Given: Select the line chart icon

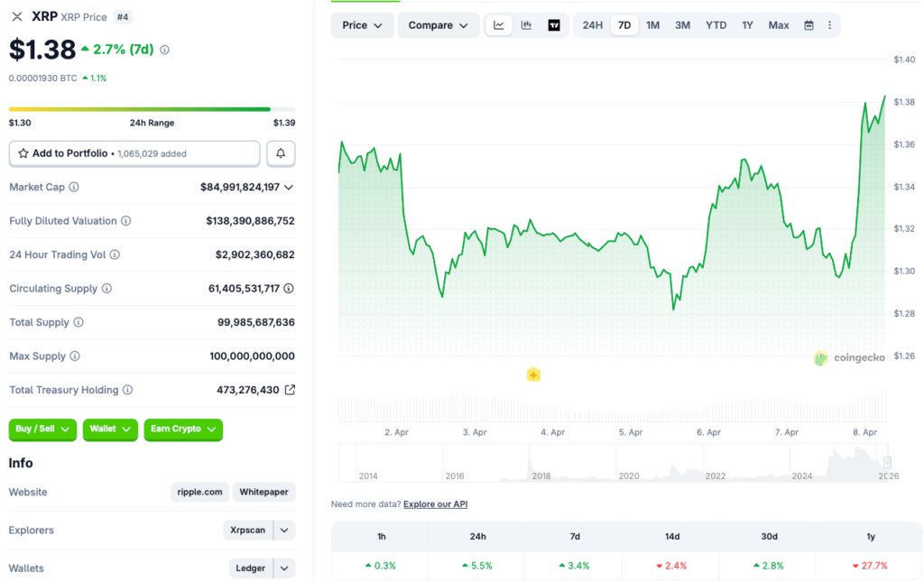Looking at the screenshot, I should point(499,24).
